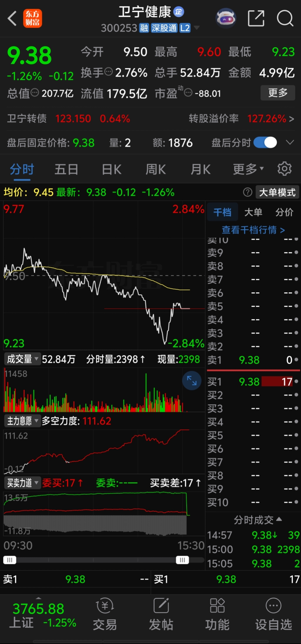Open the 交易 trade icon
Screen dimensions: 301x644
(105, 615)
